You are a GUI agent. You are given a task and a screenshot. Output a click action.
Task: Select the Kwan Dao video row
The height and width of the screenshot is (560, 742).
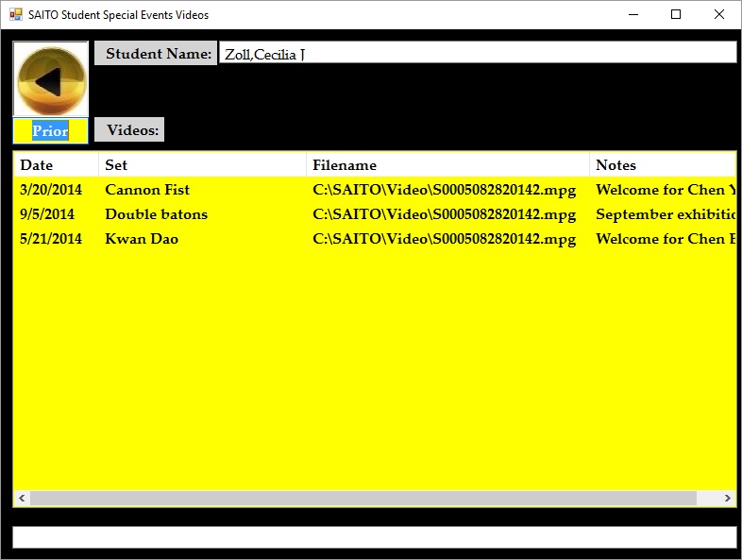pyautogui.click(x=142, y=239)
